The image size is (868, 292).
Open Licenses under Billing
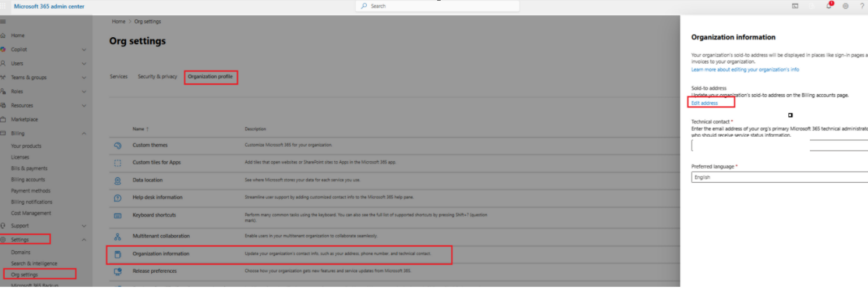20,157
